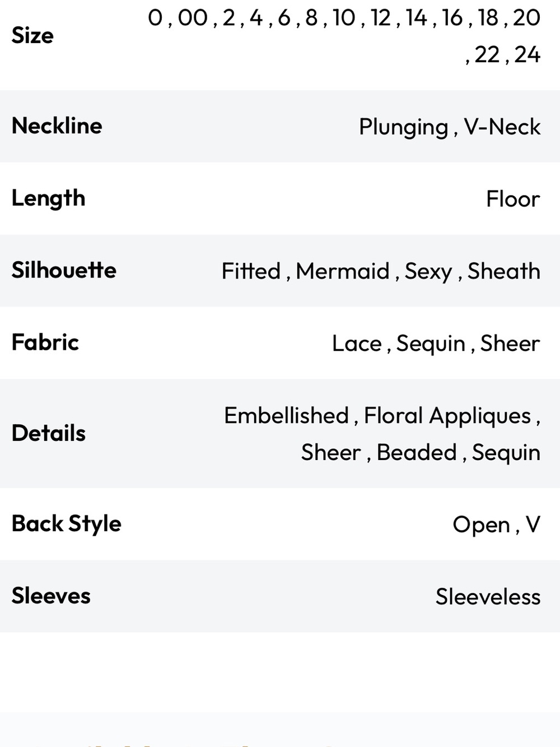Click the Sheath silhouette word
560x747 pixels.
[504, 271]
